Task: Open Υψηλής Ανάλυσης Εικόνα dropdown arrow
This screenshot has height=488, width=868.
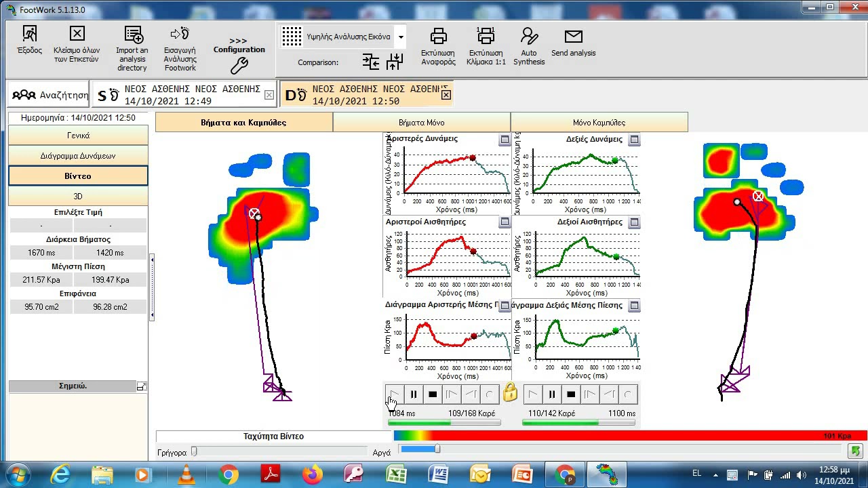Action: (x=401, y=37)
